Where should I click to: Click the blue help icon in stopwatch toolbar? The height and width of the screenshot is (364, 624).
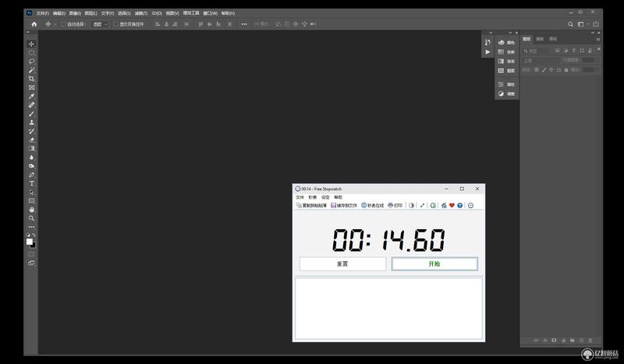460,205
